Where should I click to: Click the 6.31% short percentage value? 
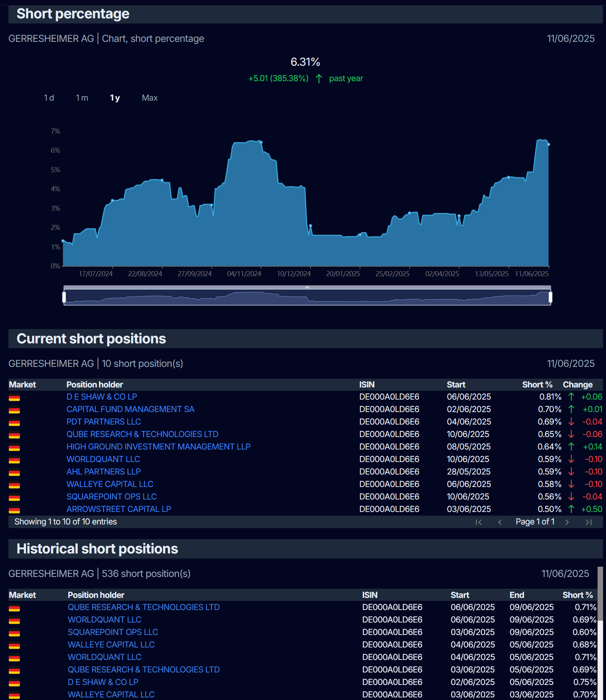tap(305, 62)
